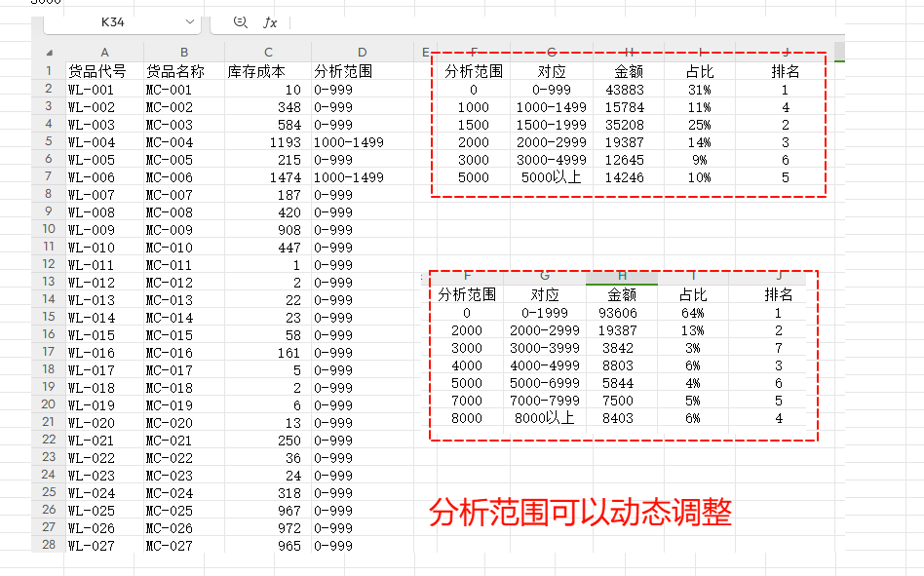
Task: Click the 排名 header in upper table
Action: point(786,72)
